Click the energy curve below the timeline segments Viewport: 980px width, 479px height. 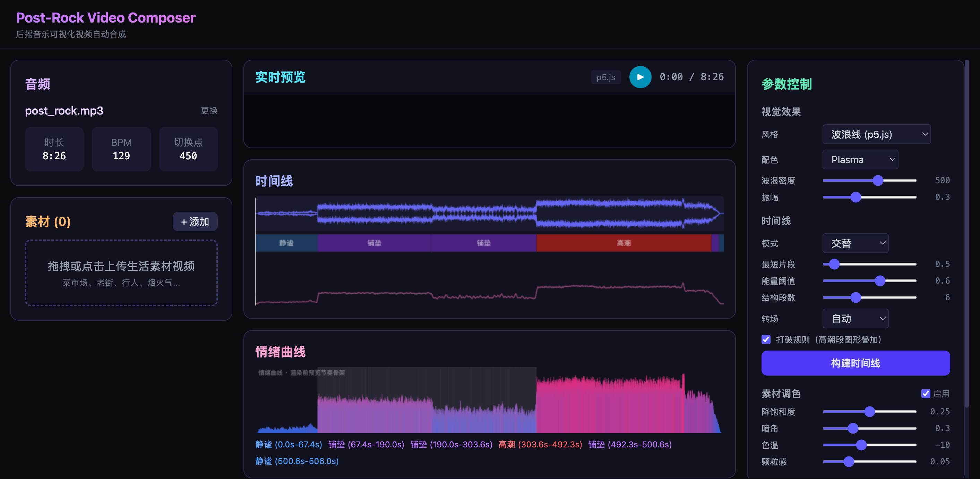[x=490, y=293]
